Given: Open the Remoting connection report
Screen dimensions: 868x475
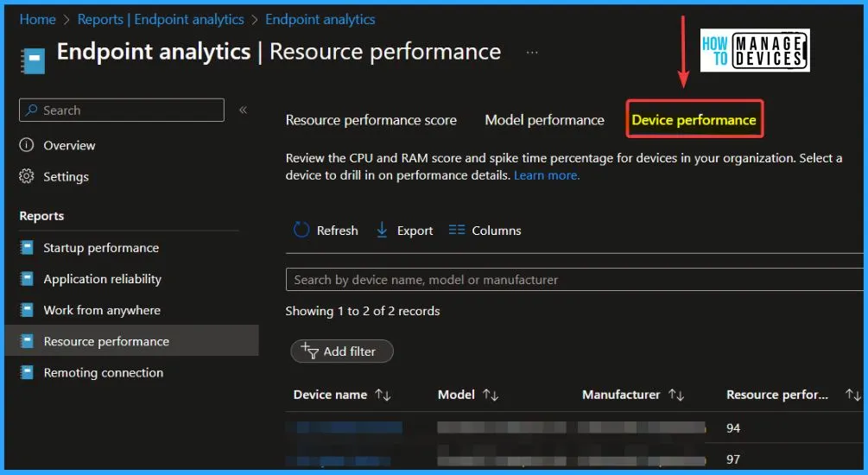Looking at the screenshot, I should (104, 372).
